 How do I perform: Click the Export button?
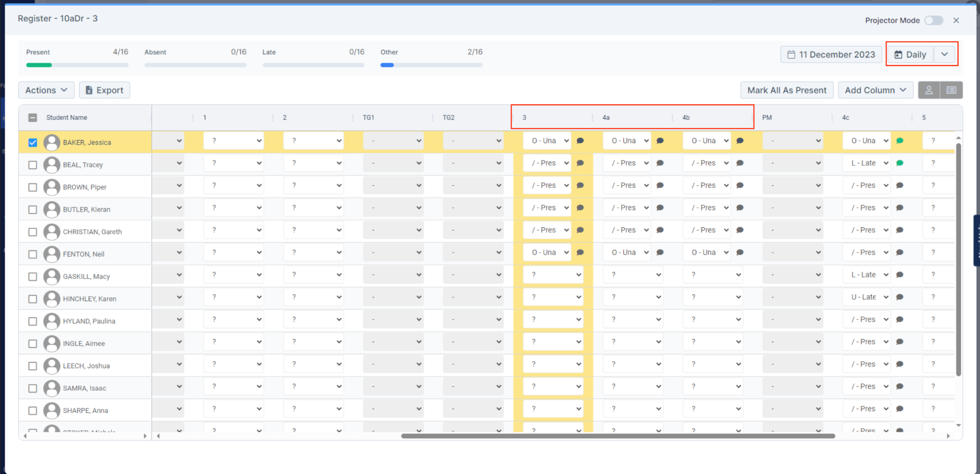click(x=104, y=90)
